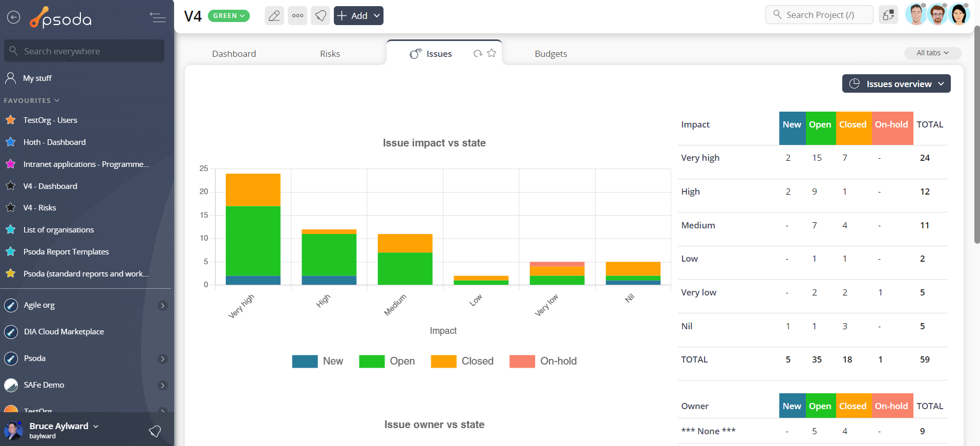Click the New column header in Impact table
980x446 pixels.
point(792,128)
